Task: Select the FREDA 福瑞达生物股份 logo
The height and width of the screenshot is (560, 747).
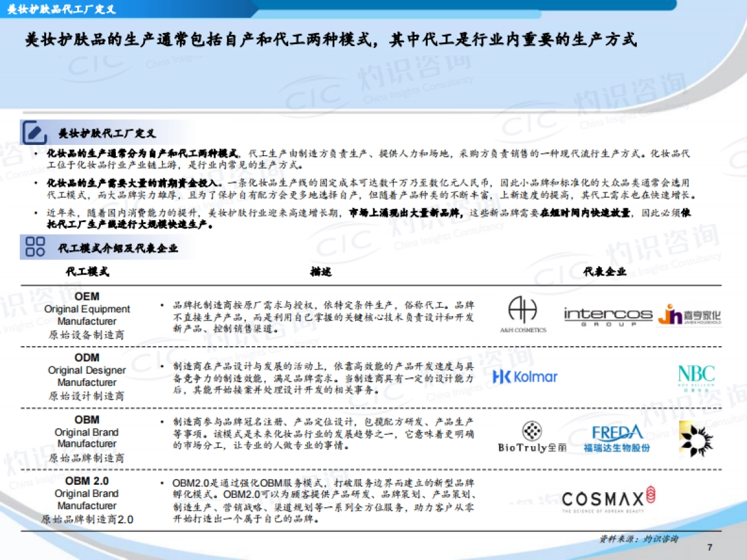Action: click(x=617, y=439)
